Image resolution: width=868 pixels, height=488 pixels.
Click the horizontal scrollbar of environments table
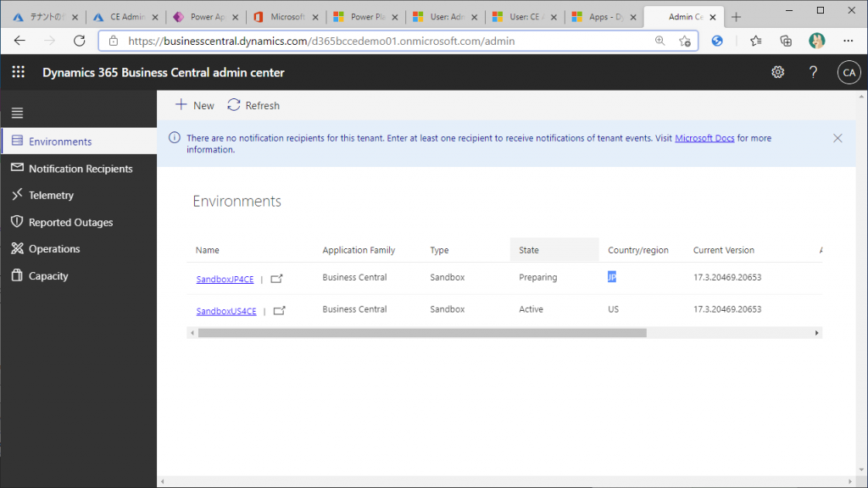point(422,333)
